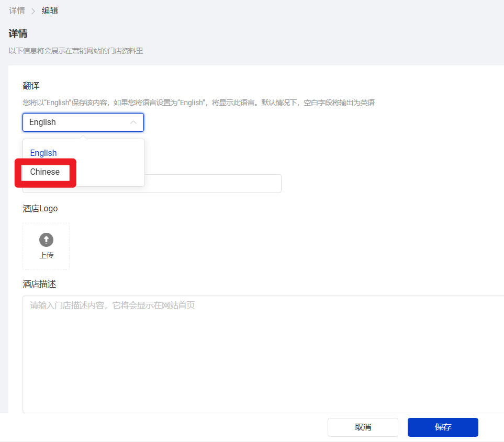Click the chevron arrow in the language dropdown
Viewport: 504px width, 442px height.
pyautogui.click(x=133, y=122)
